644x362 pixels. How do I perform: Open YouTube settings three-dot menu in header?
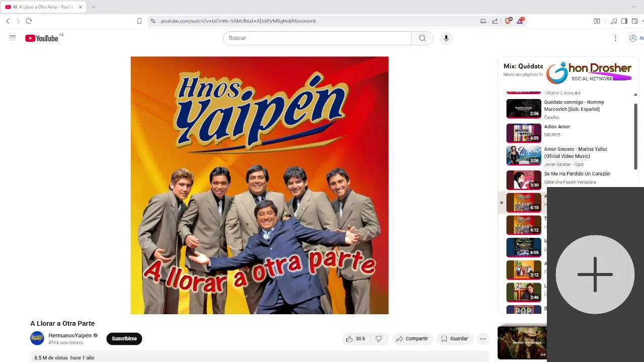[x=615, y=38]
